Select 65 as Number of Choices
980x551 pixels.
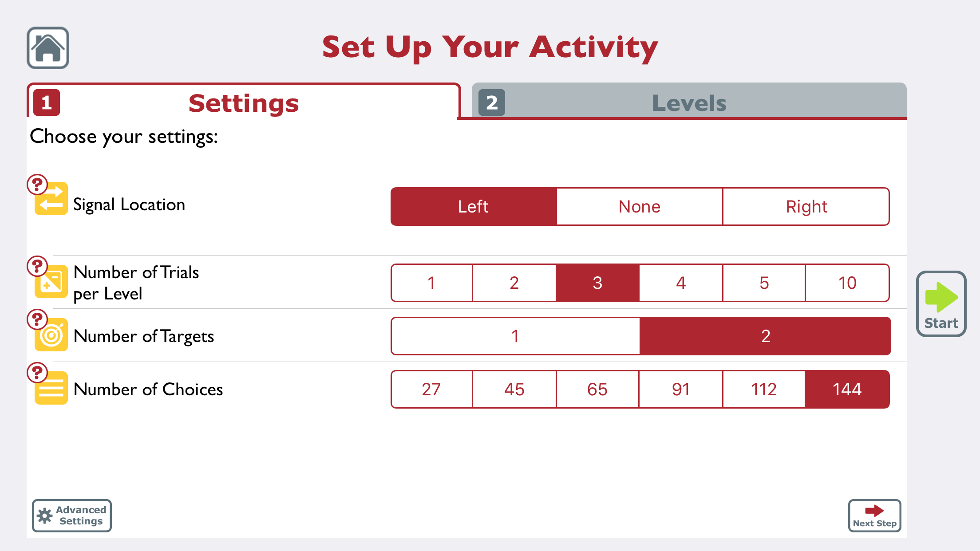597,390
